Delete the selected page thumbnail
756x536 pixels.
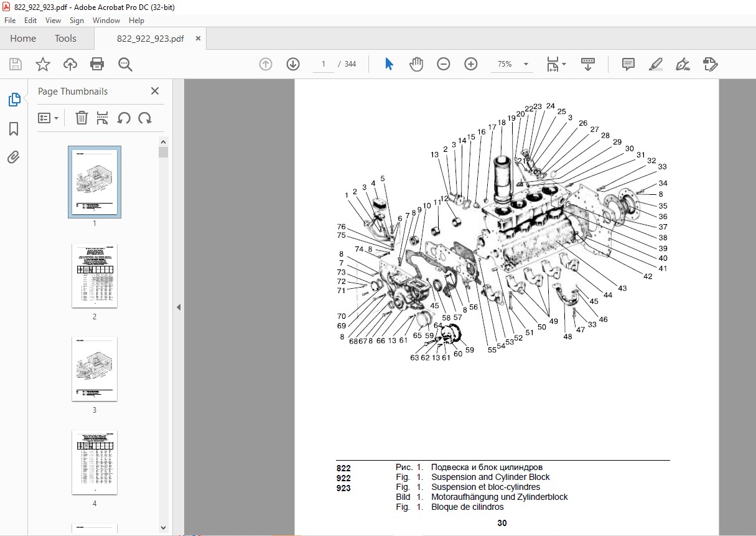pyautogui.click(x=82, y=118)
